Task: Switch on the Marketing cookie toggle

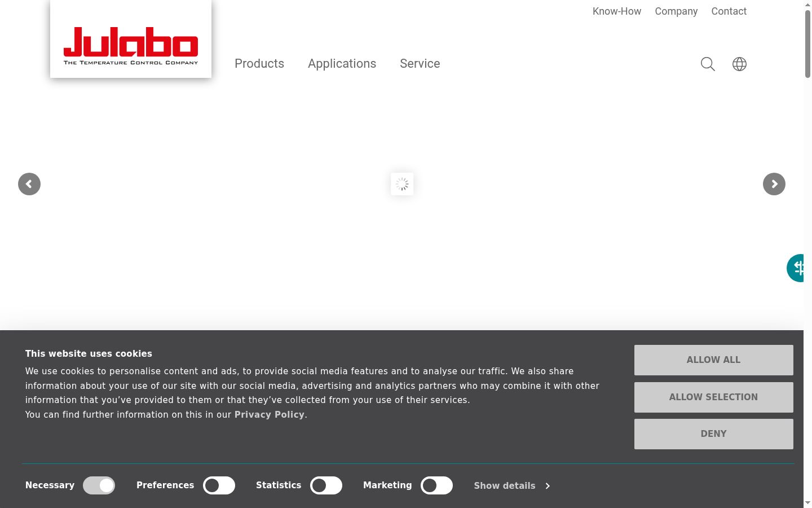Action: (436, 485)
